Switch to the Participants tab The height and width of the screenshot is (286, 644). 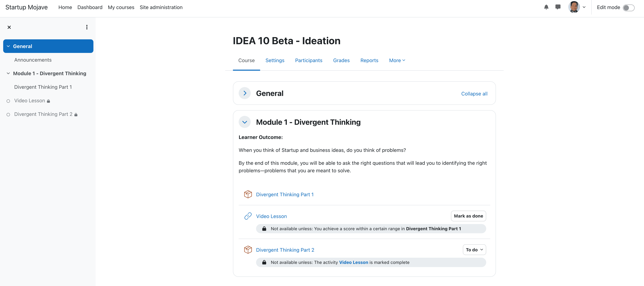[309, 60]
